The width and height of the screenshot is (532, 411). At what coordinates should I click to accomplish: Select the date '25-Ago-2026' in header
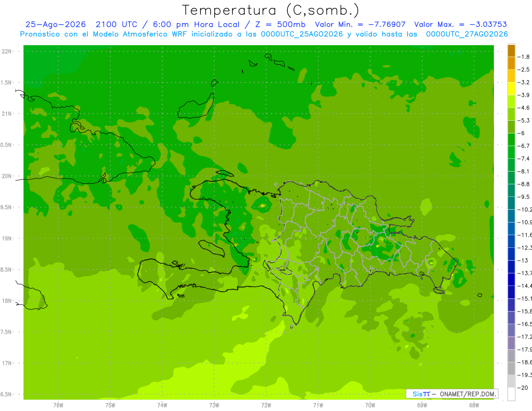tap(55, 24)
